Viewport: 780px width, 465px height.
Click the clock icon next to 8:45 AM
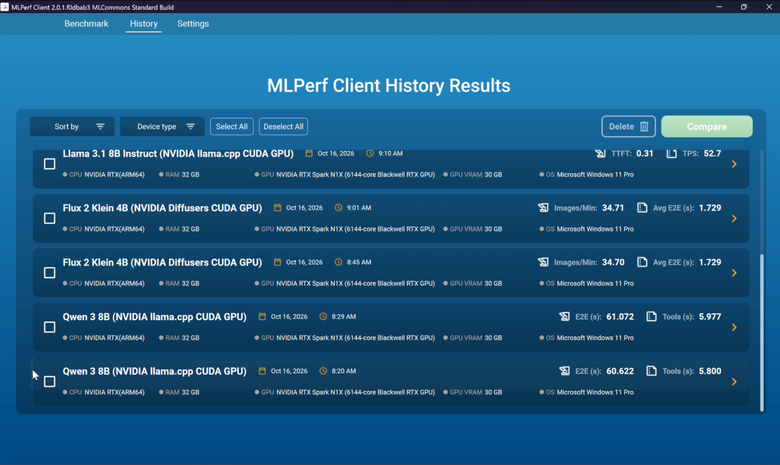(338, 262)
